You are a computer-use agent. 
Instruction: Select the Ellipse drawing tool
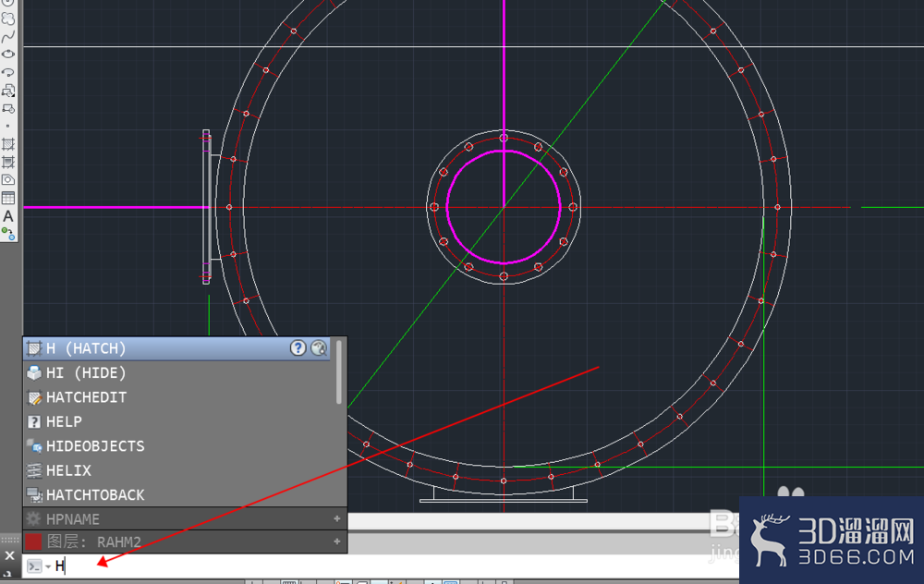8,55
